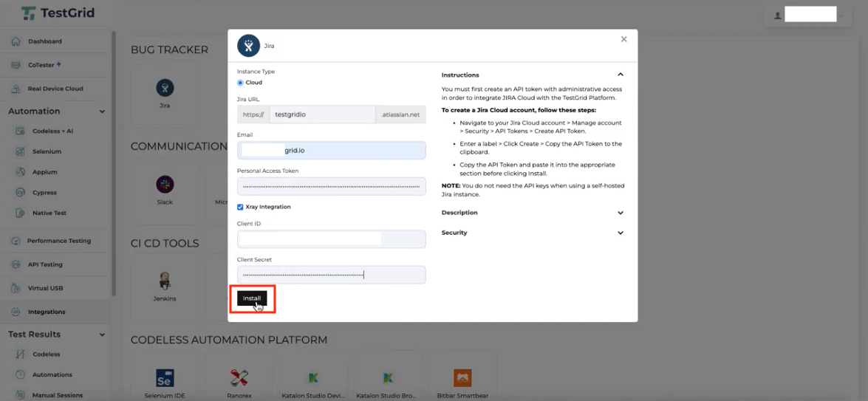This screenshot has width=868, height=401.
Task: Select the Jira bug tracker card
Action: click(x=165, y=94)
